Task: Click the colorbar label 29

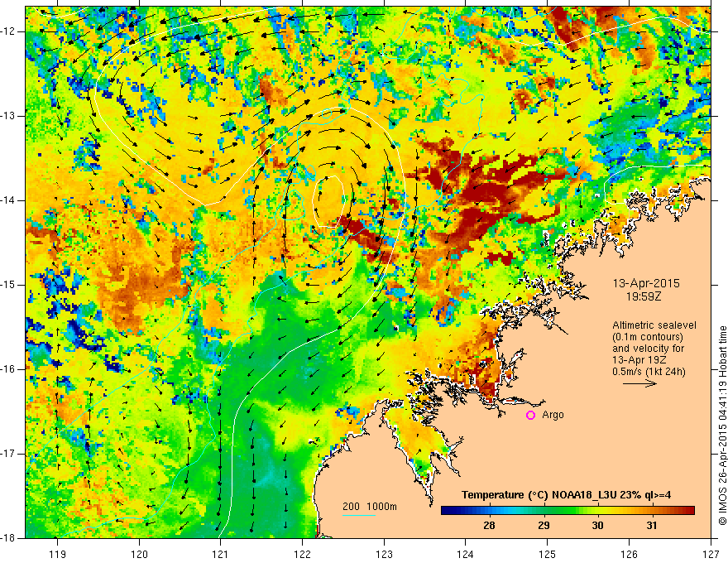Action: [544, 526]
